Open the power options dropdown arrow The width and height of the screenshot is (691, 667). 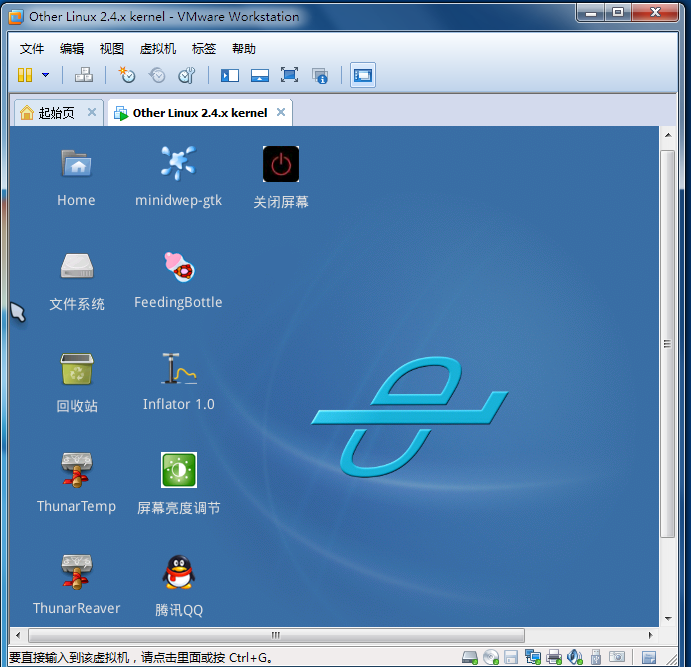(45, 75)
